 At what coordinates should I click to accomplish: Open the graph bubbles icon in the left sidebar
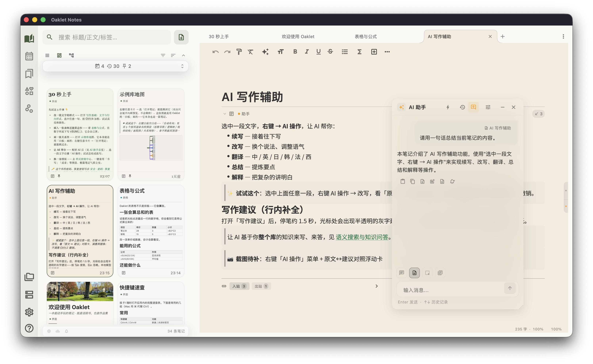[x=29, y=109]
